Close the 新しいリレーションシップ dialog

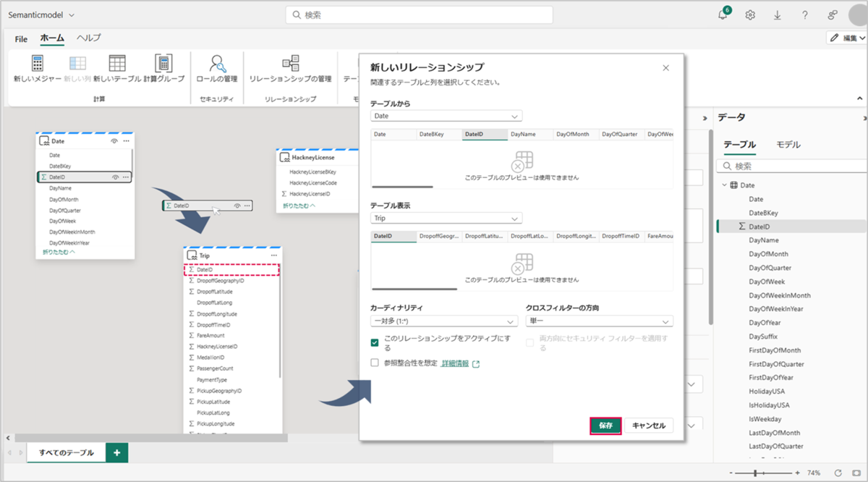(665, 67)
